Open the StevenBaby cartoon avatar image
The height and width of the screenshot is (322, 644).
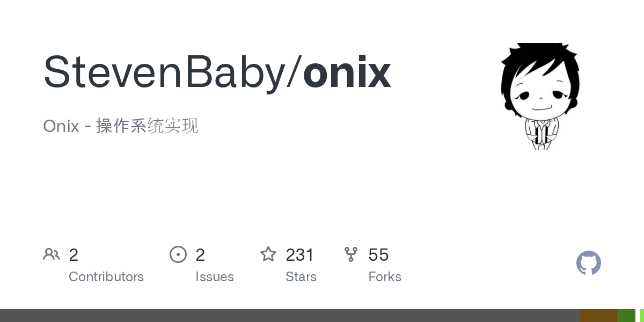[540, 96]
